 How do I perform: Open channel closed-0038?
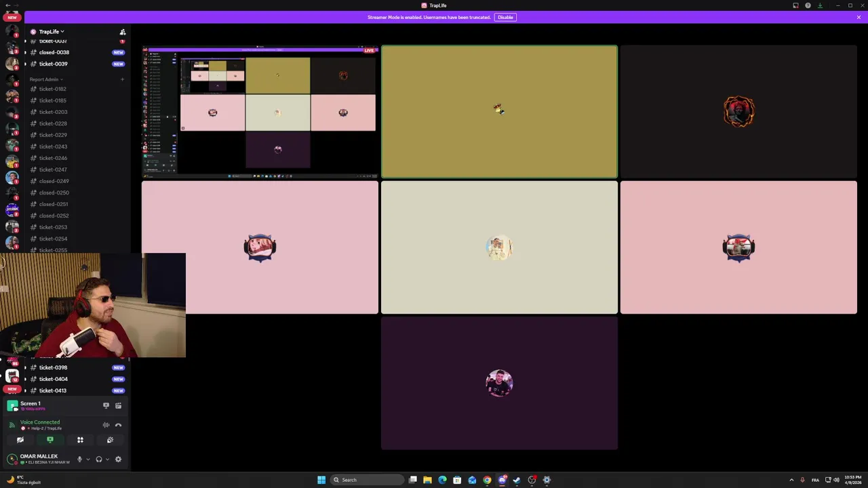pyautogui.click(x=77, y=52)
